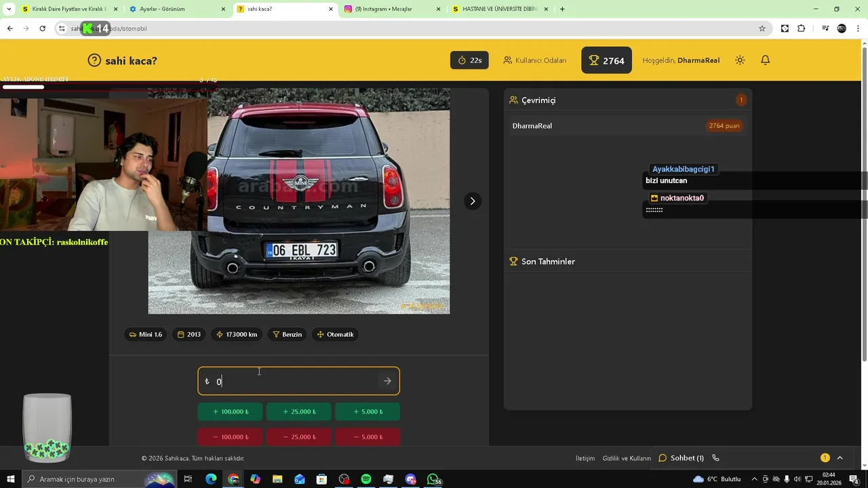Viewport: 868px width, 488px height.
Task: Reload the current page
Action: point(42,28)
